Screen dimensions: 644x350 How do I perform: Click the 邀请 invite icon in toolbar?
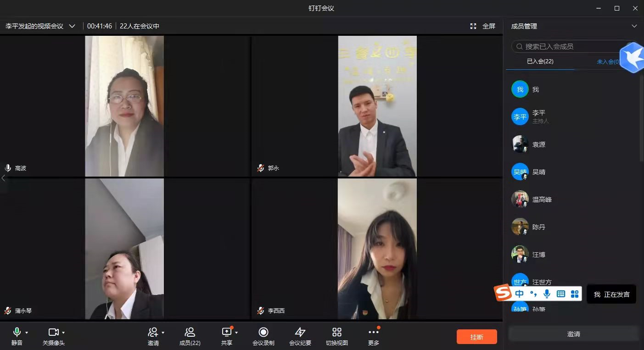[x=153, y=333]
